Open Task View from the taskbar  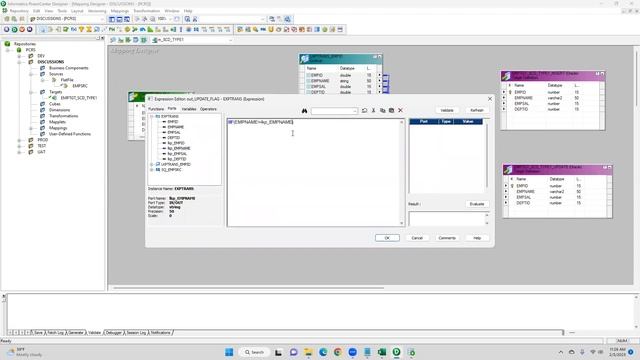click(278, 352)
